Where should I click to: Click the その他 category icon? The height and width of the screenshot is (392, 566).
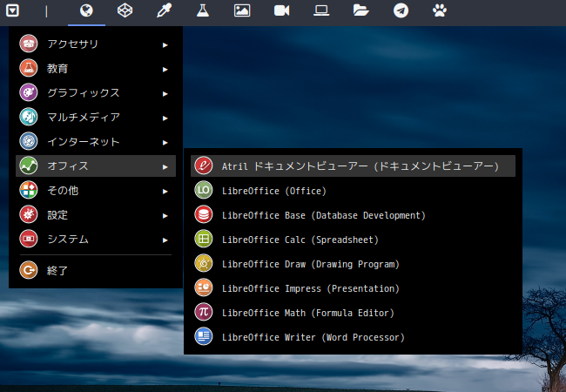pyautogui.click(x=29, y=190)
